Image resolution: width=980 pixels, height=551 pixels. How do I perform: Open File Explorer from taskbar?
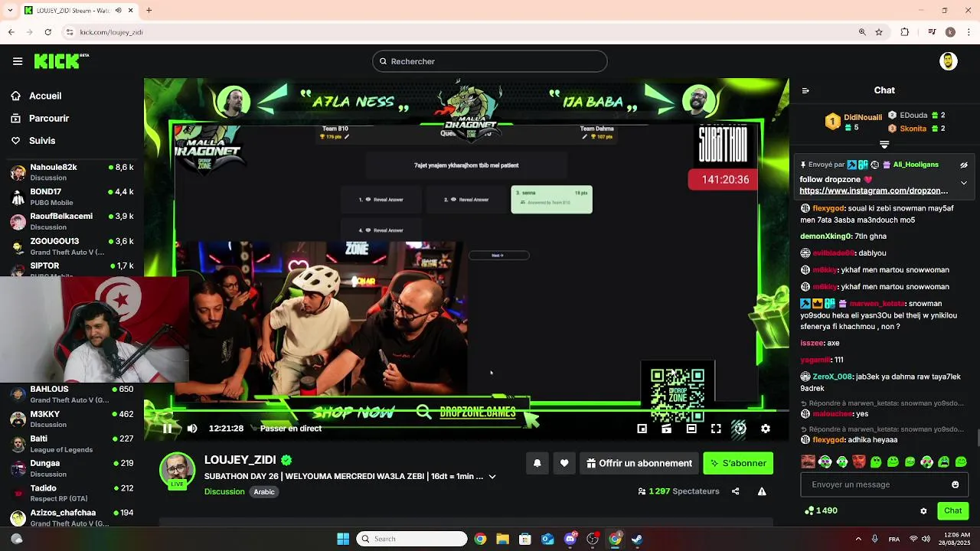(x=502, y=539)
